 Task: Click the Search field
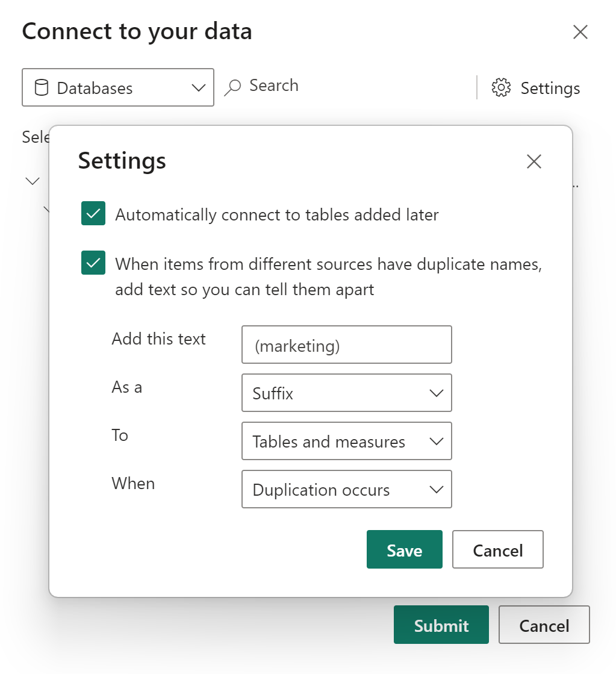click(x=274, y=86)
